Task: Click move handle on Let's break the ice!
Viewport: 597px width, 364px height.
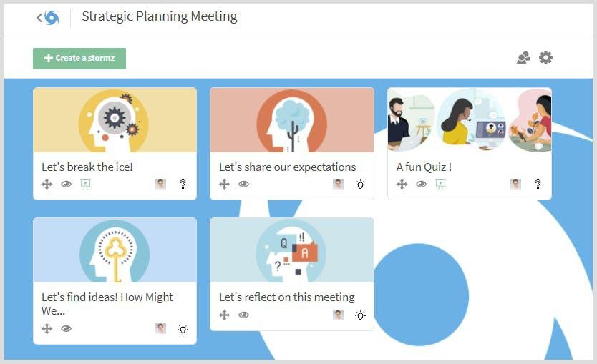Action: [x=47, y=184]
